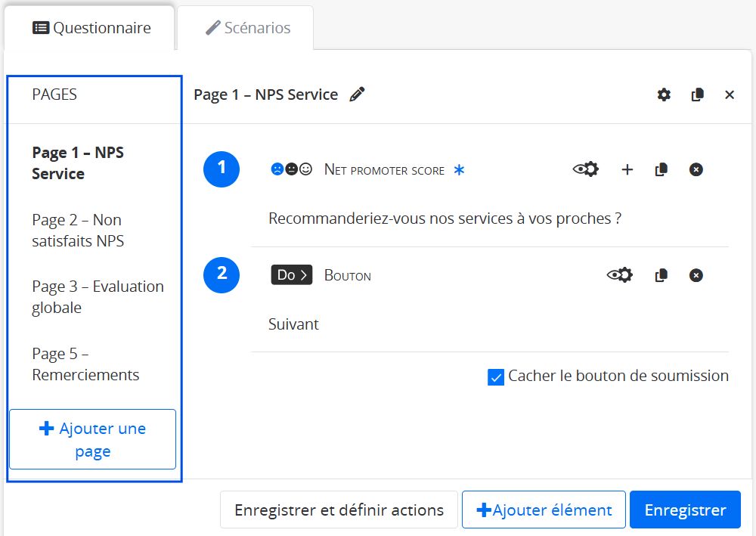This screenshot has width=756, height=536.
Task: Click the pencil icon to rename page title
Action: pyautogui.click(x=358, y=94)
